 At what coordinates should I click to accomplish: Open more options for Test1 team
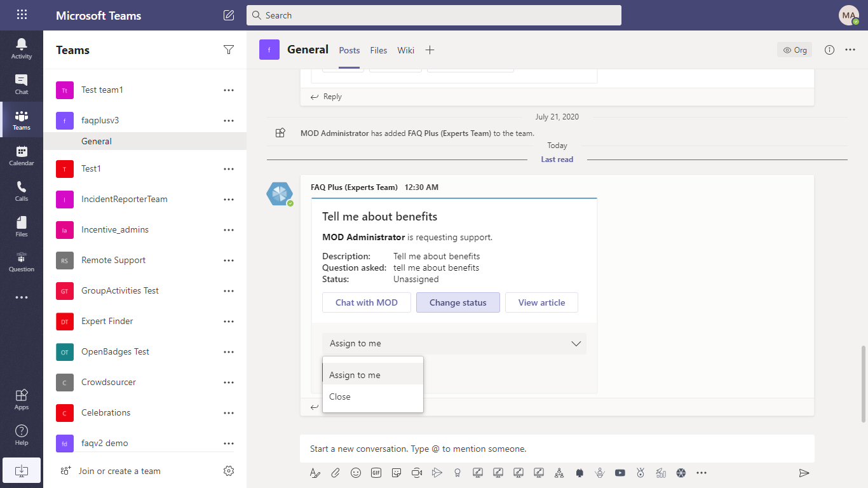pyautogui.click(x=229, y=169)
